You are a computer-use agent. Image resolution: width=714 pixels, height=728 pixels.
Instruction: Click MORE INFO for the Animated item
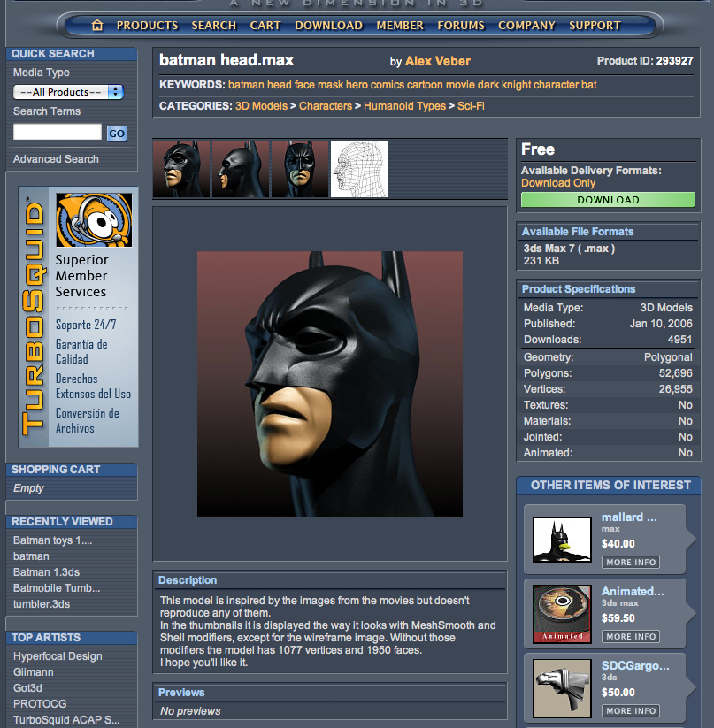coord(631,637)
